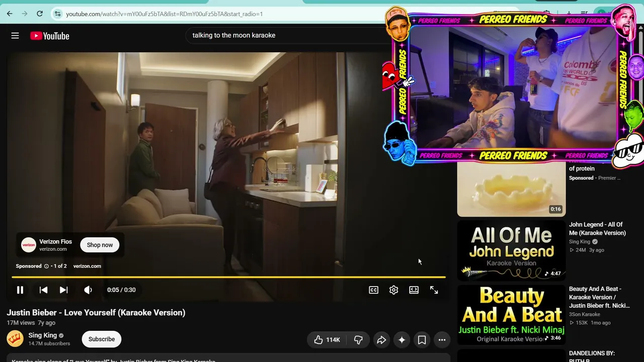Image resolution: width=644 pixels, height=362 pixels.
Task: Click the '17M views 7y ago' text
Action: click(31, 323)
